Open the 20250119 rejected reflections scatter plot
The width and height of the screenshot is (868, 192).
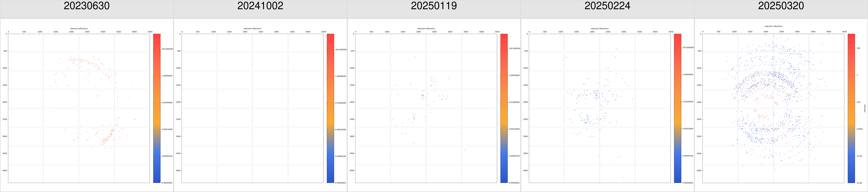[426, 108]
